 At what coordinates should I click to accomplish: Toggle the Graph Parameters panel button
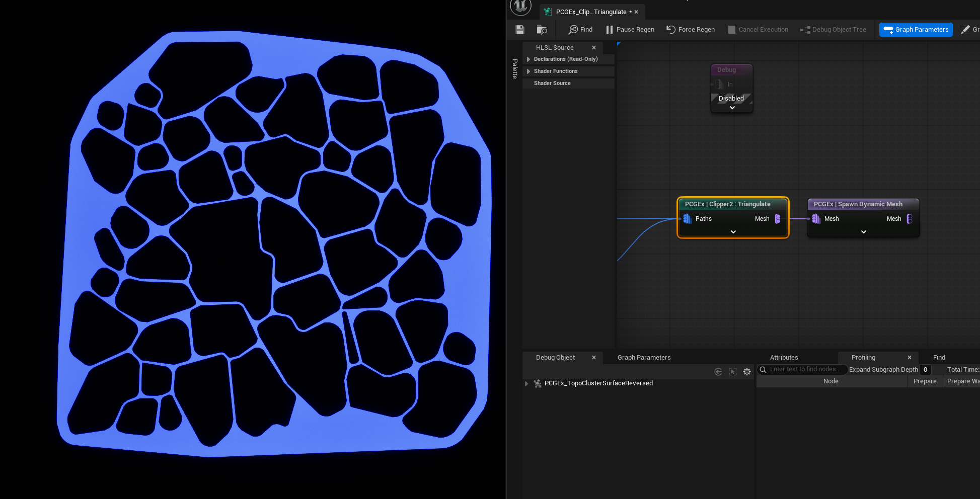(916, 30)
